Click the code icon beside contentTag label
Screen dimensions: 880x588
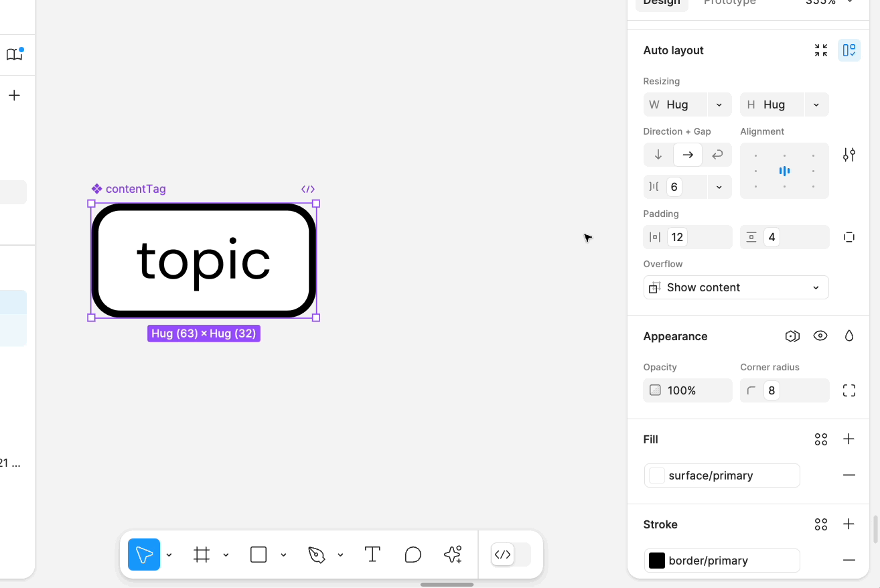click(308, 190)
